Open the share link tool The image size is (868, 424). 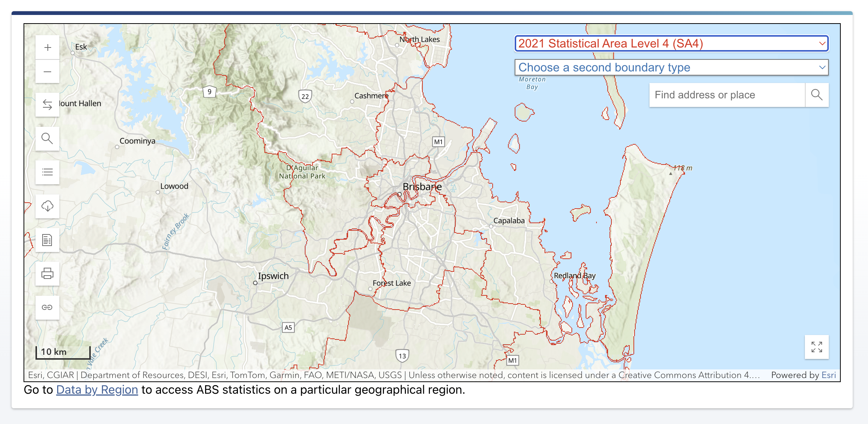click(x=47, y=307)
